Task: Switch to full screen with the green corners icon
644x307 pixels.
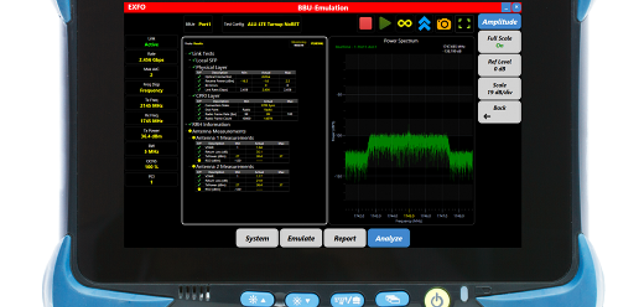Action: click(464, 23)
